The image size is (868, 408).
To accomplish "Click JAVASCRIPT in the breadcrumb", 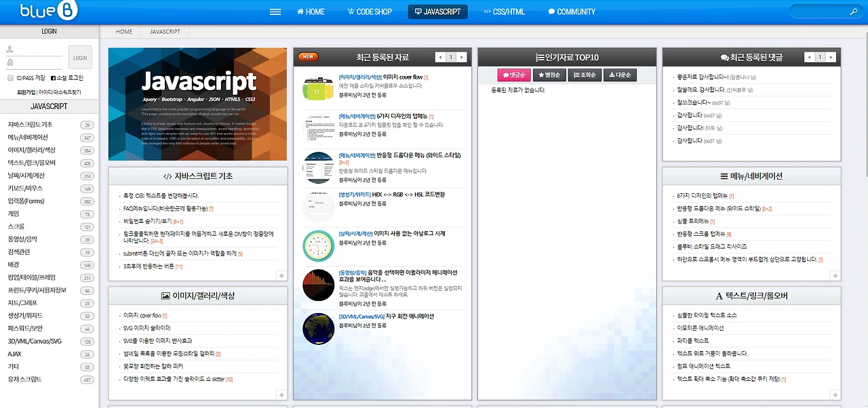I will pos(165,32).
